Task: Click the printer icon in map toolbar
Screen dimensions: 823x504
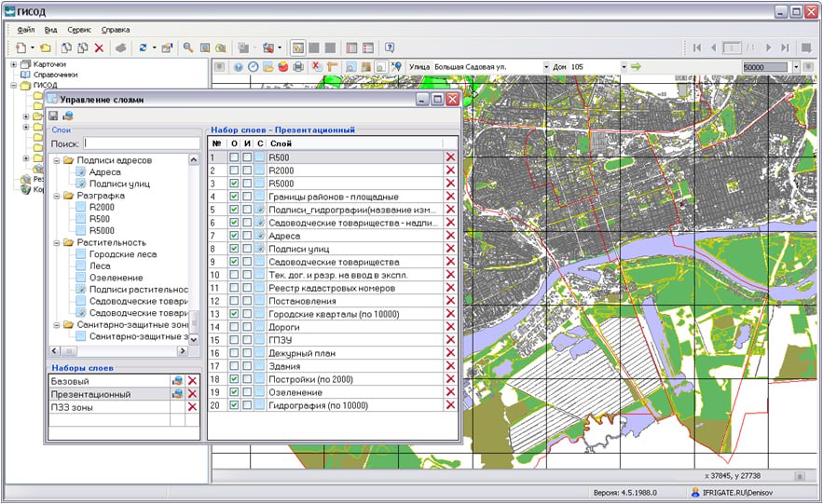Action: (298, 67)
